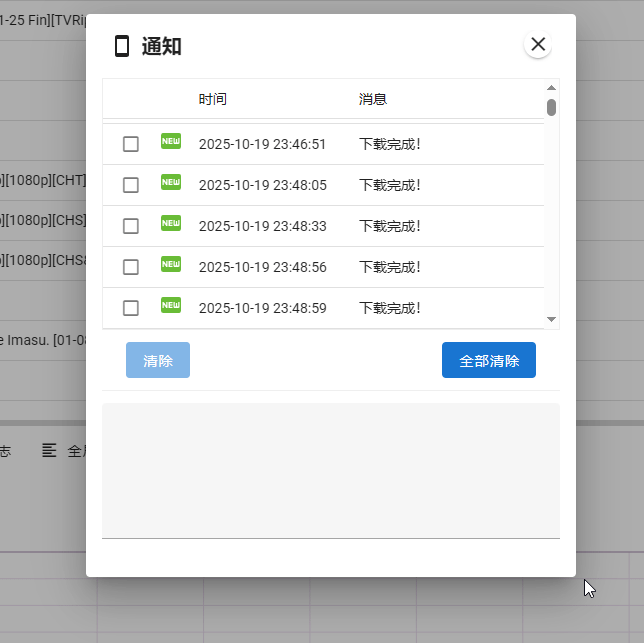The width and height of the screenshot is (644, 643).
Task: Tick the checkbox for the 23:48:56 notification
Action: (x=131, y=267)
